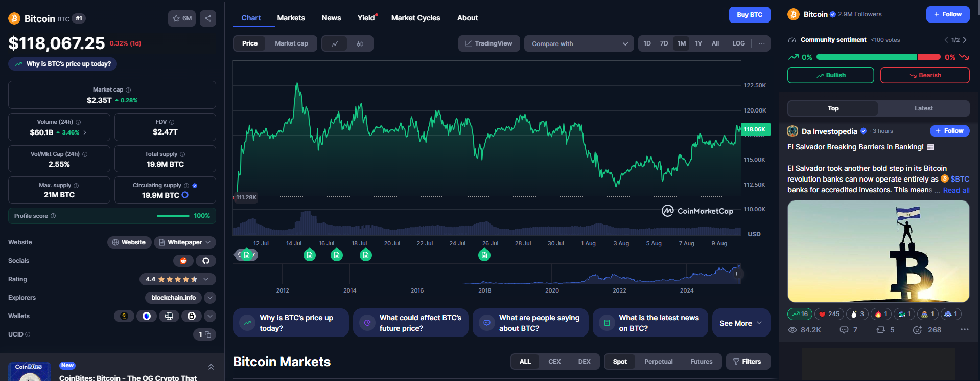Click Market cap info icon
Screen dimensions: 980x381
click(x=128, y=90)
